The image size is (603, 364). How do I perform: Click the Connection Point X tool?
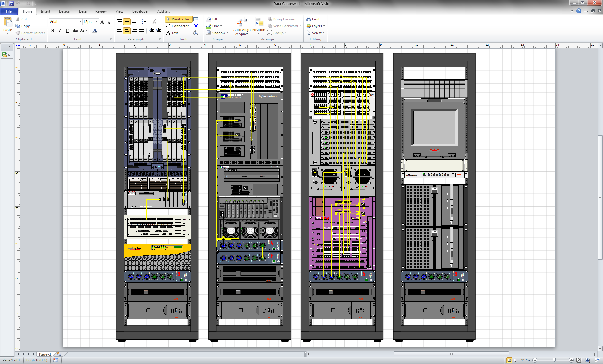pos(196,26)
